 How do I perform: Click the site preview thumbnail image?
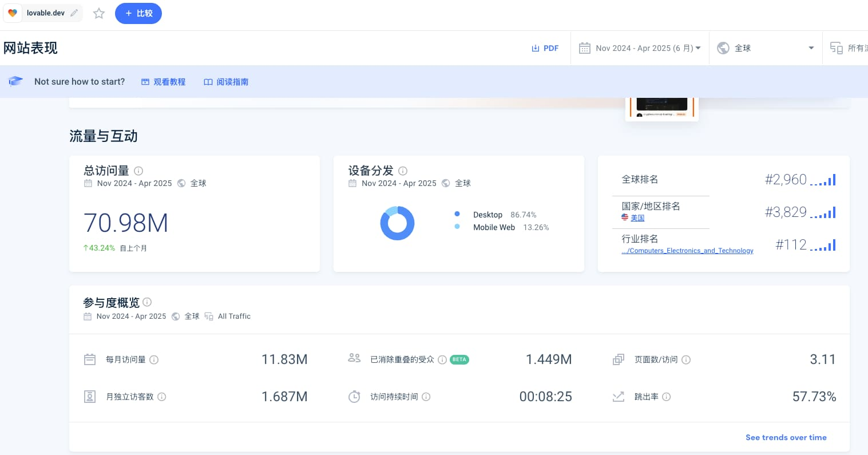coord(661,108)
